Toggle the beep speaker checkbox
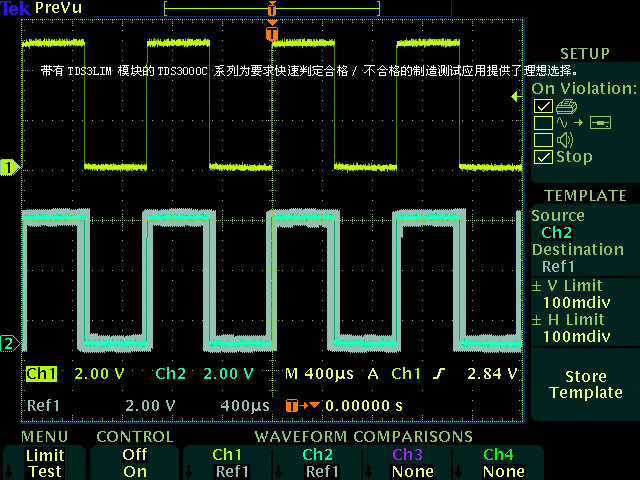 coord(543,140)
